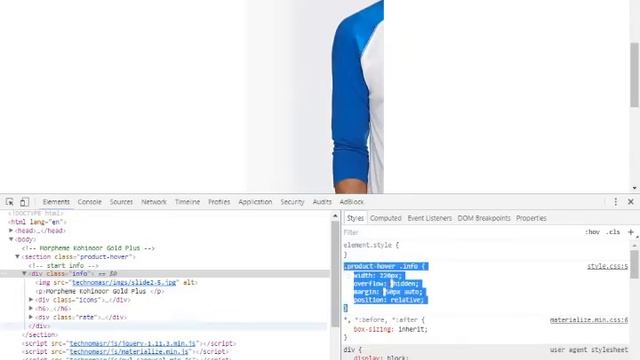Select the Event Listeners sidebar tab

[430, 218]
